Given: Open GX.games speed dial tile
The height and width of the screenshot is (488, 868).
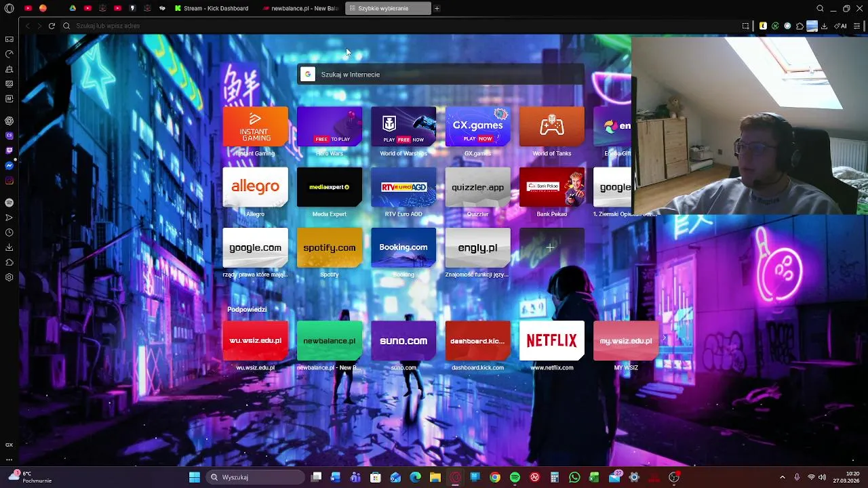Looking at the screenshot, I should tap(477, 127).
